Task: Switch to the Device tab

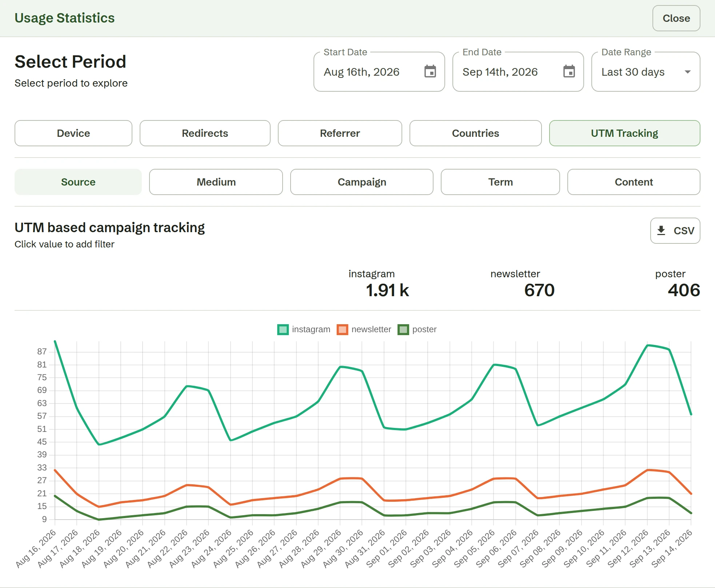Action: pos(73,133)
